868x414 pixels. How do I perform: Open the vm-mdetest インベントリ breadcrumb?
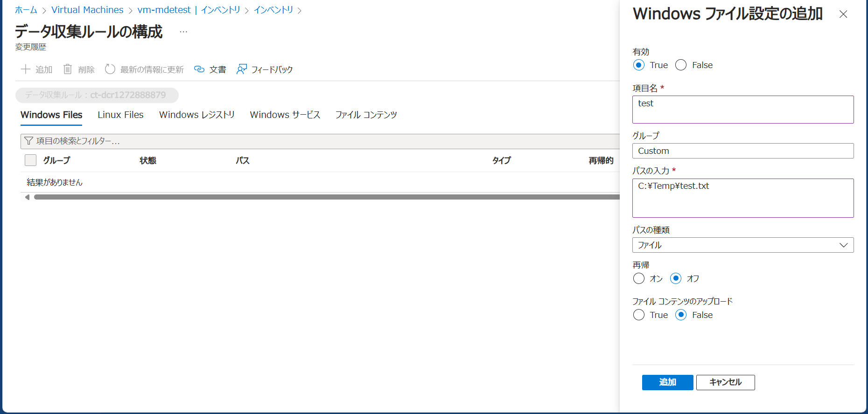189,10
